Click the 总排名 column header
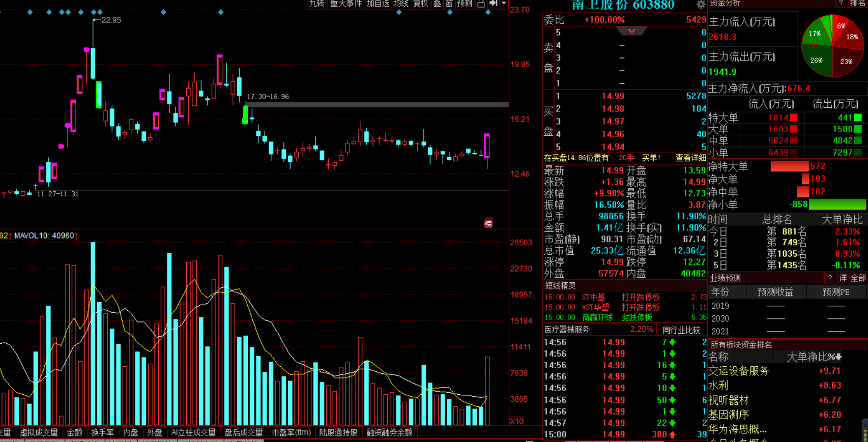This screenshot has width=868, height=442. coord(777,219)
